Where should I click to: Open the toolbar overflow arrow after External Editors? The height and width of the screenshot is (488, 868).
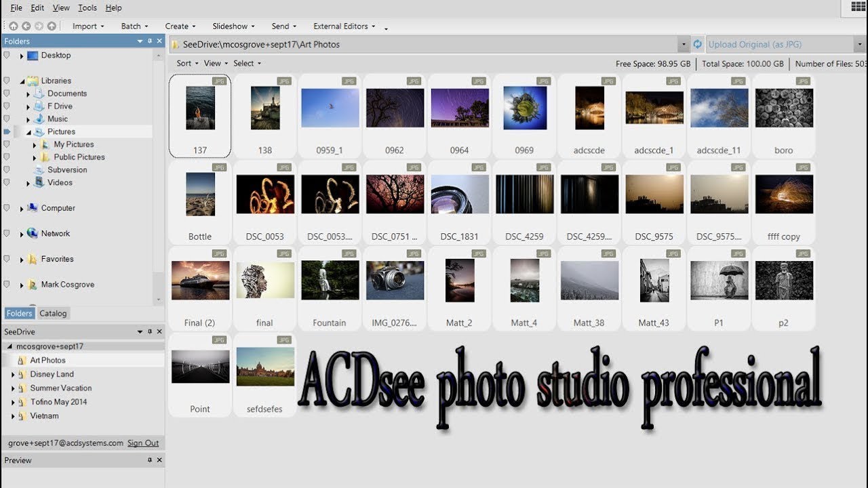tap(386, 28)
